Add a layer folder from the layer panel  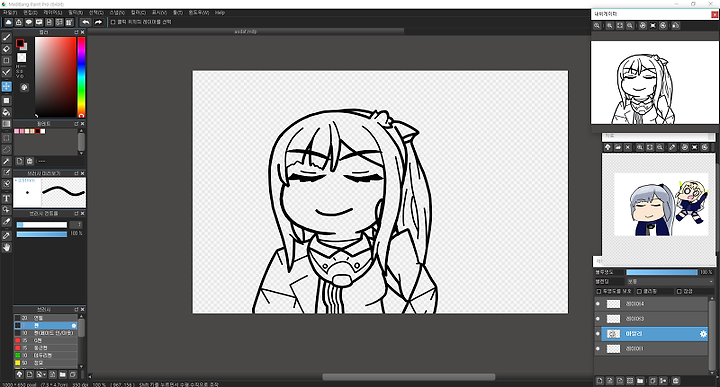640,381
